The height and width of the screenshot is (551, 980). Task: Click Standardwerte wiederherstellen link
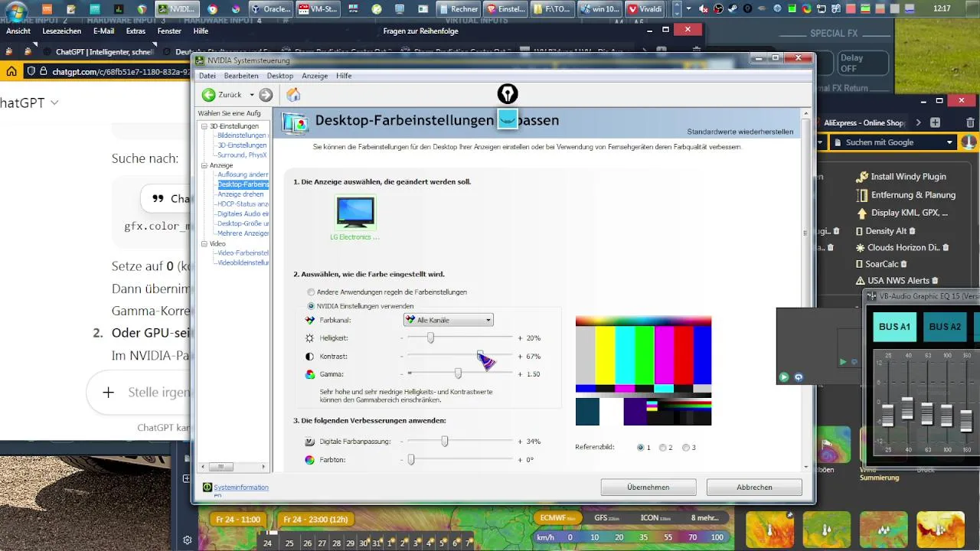click(x=740, y=132)
